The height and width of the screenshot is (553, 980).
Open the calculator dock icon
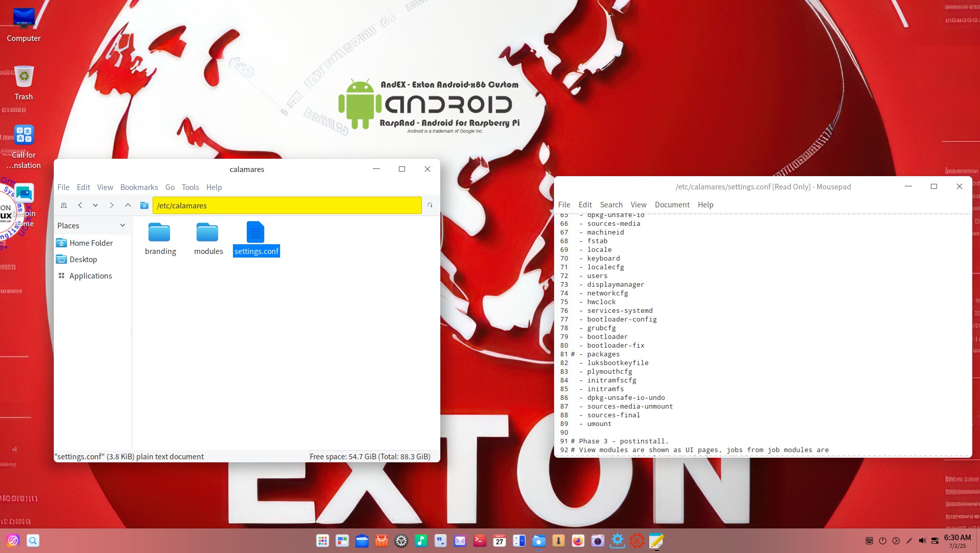point(519,541)
